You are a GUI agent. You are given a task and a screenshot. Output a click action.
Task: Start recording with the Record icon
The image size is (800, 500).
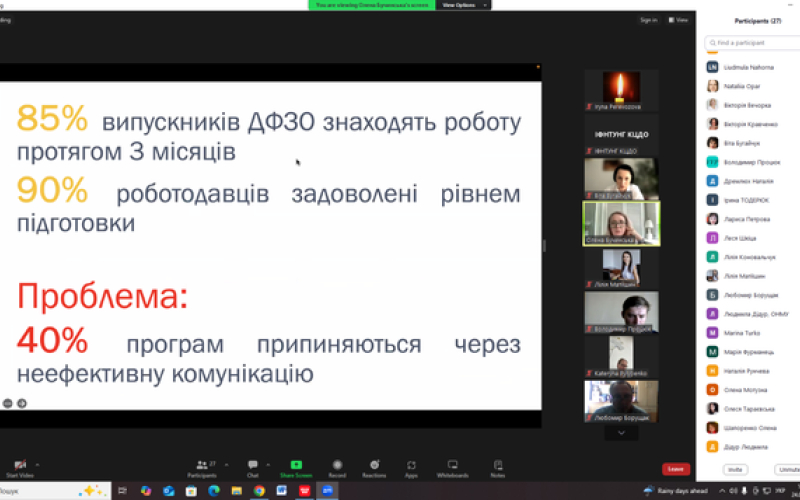(337, 464)
